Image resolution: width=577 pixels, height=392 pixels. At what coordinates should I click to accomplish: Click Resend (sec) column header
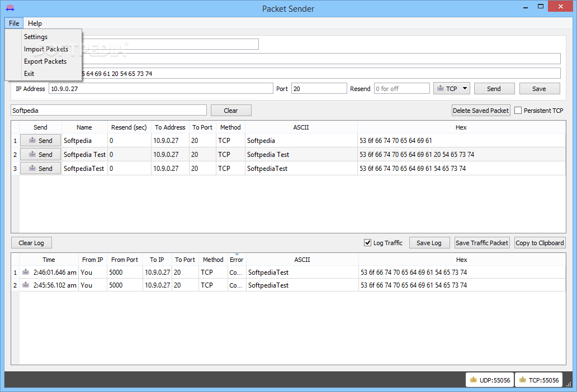click(x=129, y=127)
